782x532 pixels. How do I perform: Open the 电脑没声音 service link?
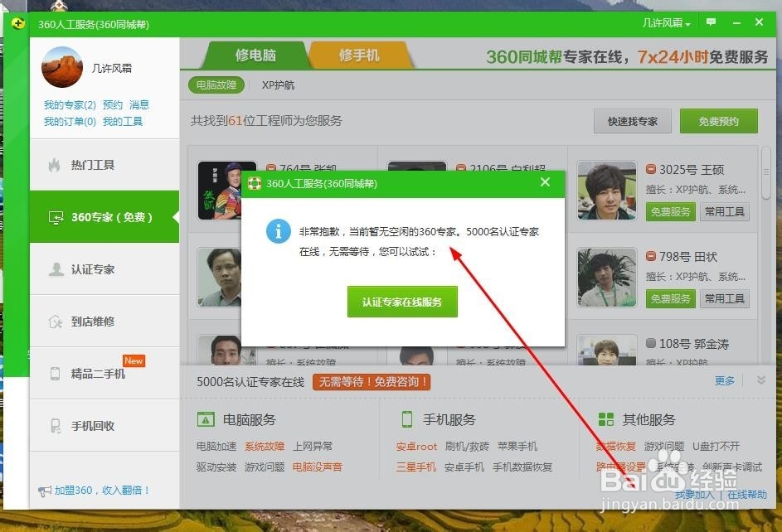click(x=317, y=467)
